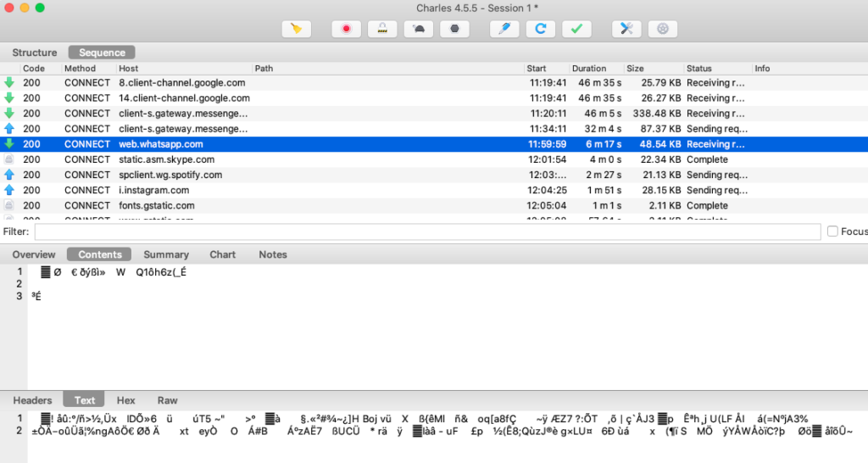Validate selected response with checkmark icon
868x463 pixels.
(x=576, y=29)
